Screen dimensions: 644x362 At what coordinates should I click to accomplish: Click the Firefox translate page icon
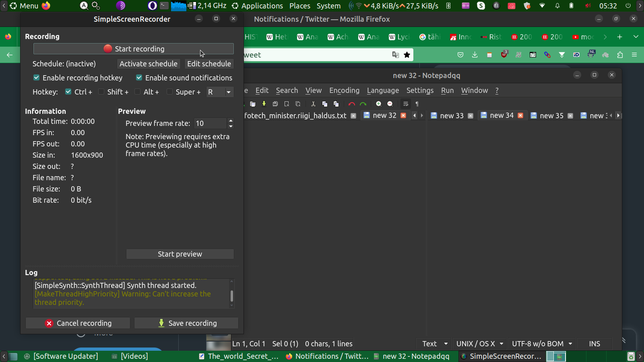tap(396, 55)
